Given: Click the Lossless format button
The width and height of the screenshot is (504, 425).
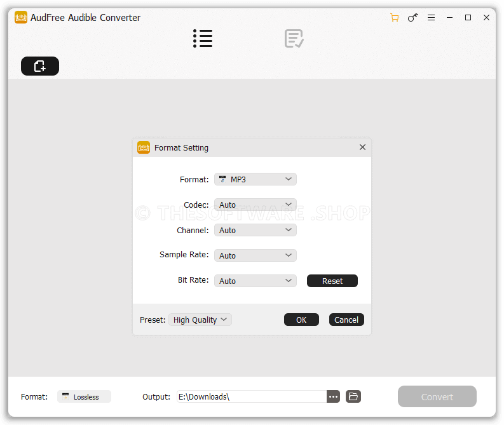Looking at the screenshot, I should [x=84, y=396].
